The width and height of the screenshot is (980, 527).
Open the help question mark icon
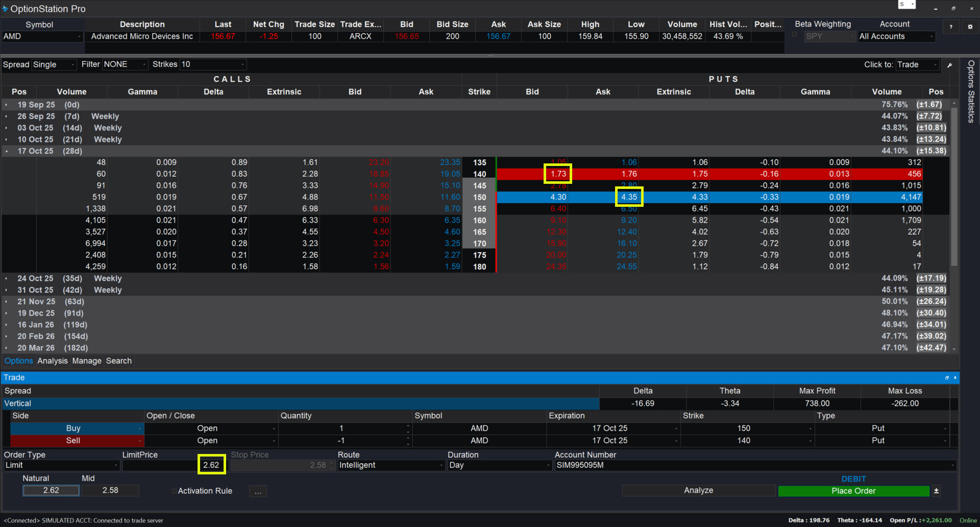click(x=950, y=27)
